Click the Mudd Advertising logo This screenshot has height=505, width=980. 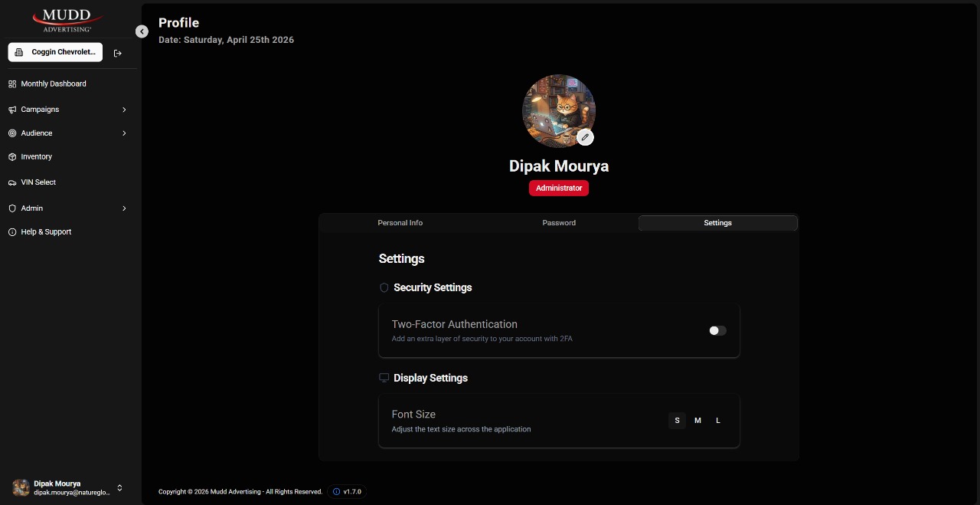pyautogui.click(x=67, y=20)
